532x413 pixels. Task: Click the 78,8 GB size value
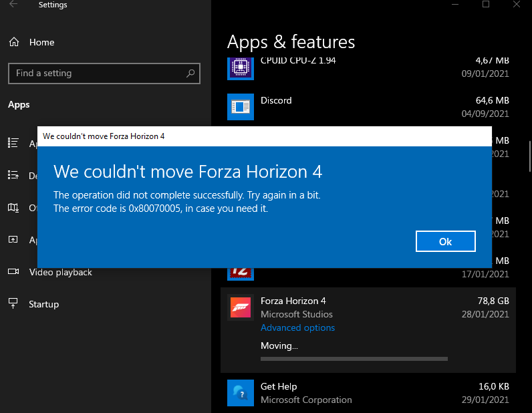click(x=493, y=301)
